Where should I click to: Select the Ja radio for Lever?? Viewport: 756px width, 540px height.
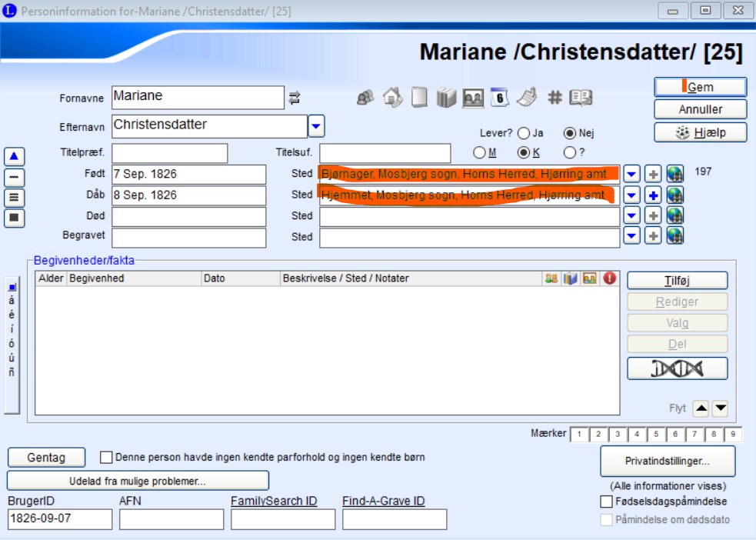pyautogui.click(x=524, y=133)
